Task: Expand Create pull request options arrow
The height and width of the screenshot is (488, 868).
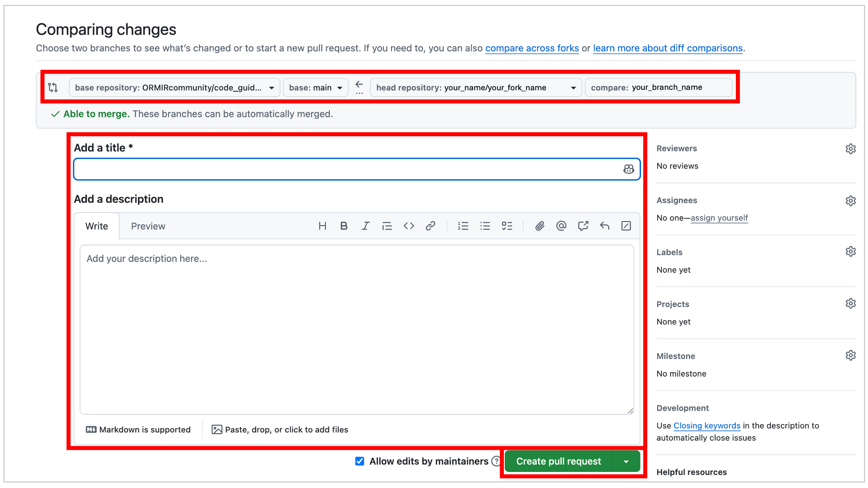Action: 626,461
